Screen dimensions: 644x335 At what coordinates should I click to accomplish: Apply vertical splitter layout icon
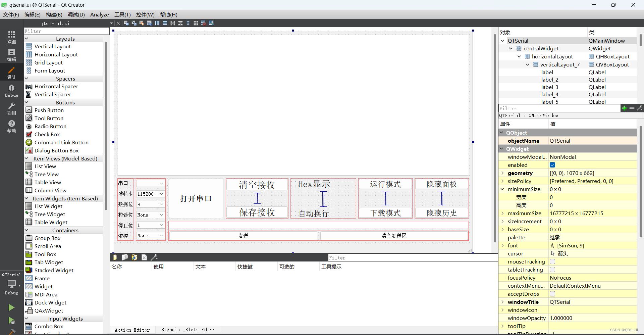[x=180, y=23]
